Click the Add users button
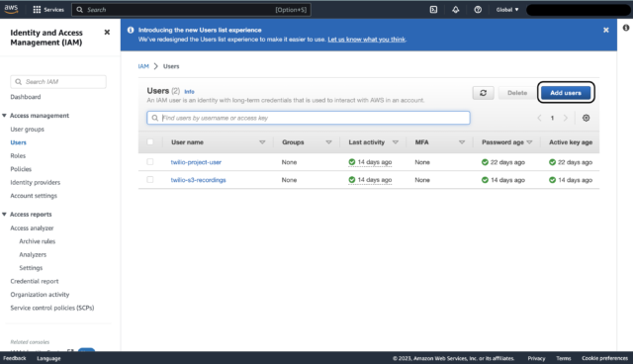The image size is (633, 364). click(x=566, y=93)
